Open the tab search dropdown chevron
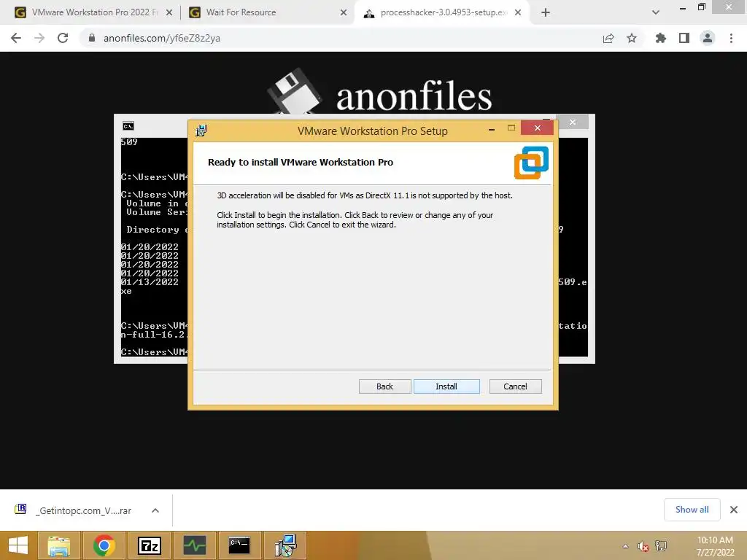 pos(656,12)
